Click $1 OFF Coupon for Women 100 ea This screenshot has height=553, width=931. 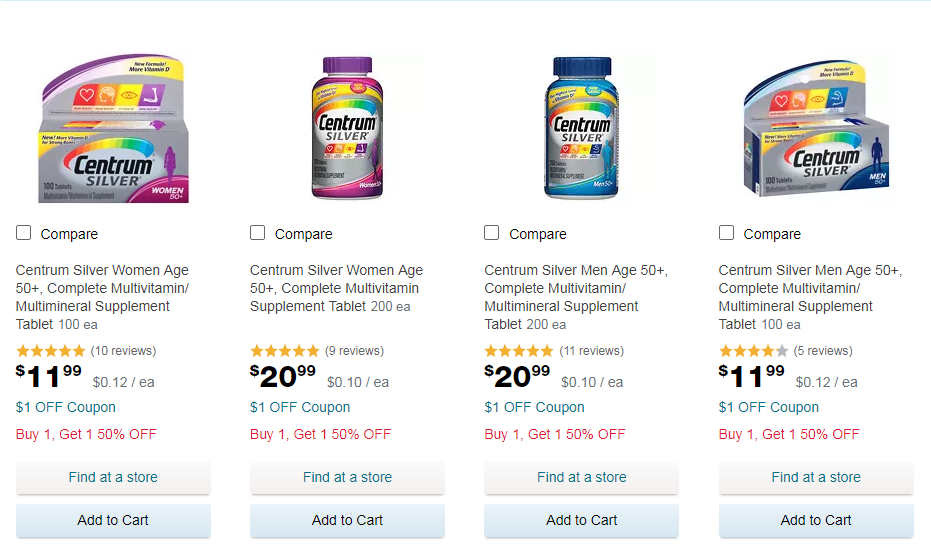tap(66, 407)
